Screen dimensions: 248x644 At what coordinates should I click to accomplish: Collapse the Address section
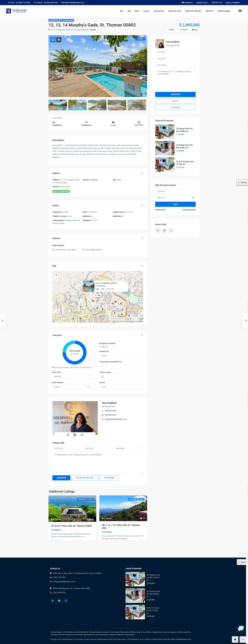pyautogui.click(x=142, y=173)
